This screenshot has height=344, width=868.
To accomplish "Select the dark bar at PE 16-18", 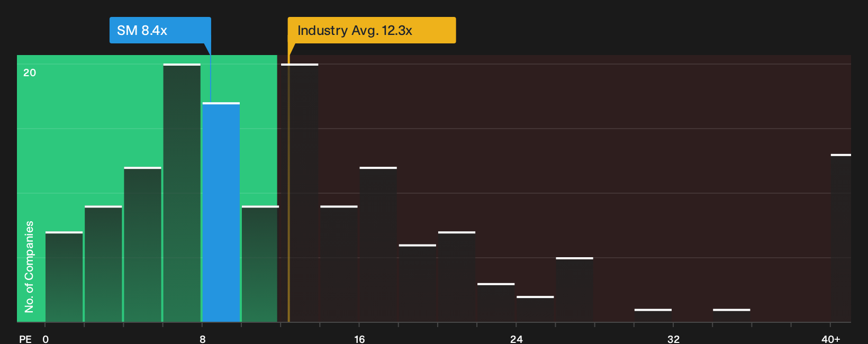I will click(x=378, y=245).
